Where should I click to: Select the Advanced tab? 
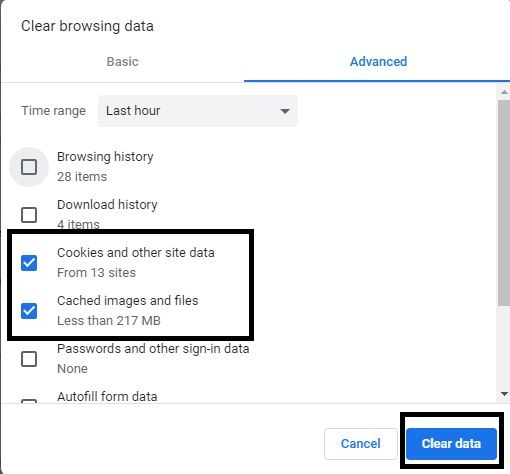[x=378, y=62]
